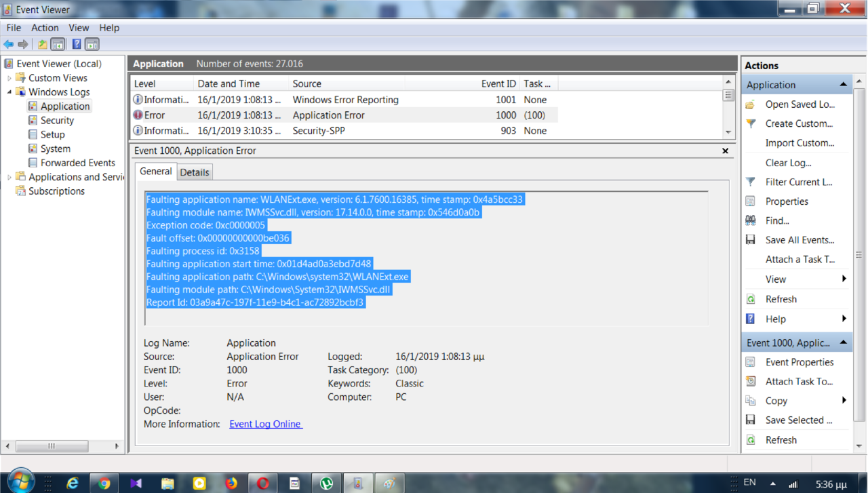Click the Forward arrow in the toolbar

[x=23, y=45]
